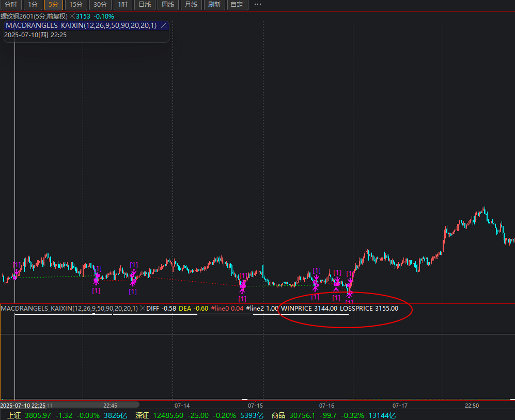
Task: Show the 日线 daily chart
Action: [x=145, y=5]
